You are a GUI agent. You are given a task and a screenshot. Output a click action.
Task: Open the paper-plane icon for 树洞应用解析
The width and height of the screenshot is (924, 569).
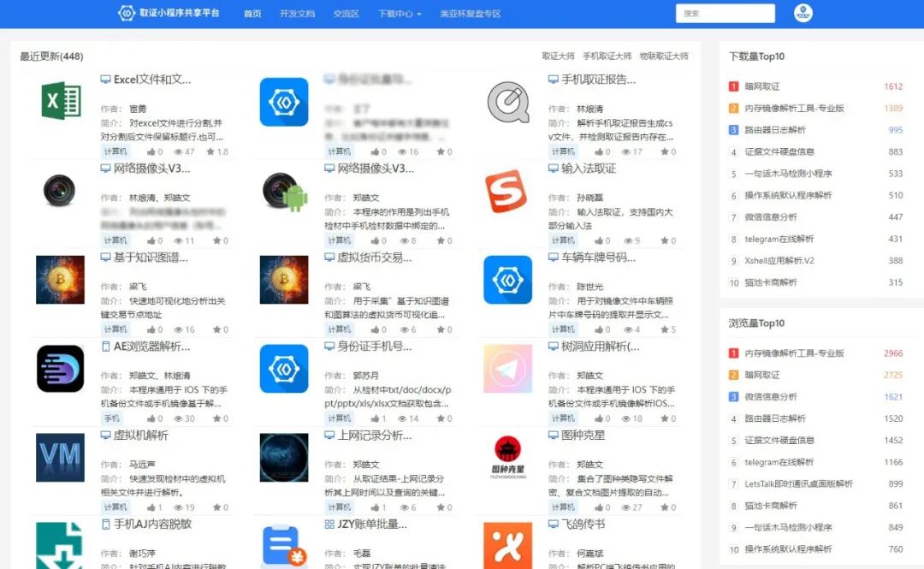(508, 369)
